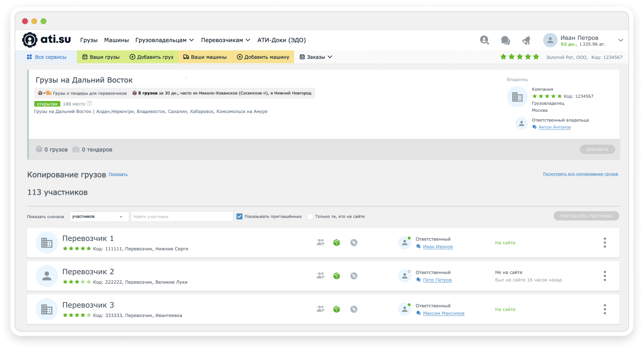The image size is (644, 350).
Task: Click the crossed people icon for Перевозчик 2
Action: point(320,276)
